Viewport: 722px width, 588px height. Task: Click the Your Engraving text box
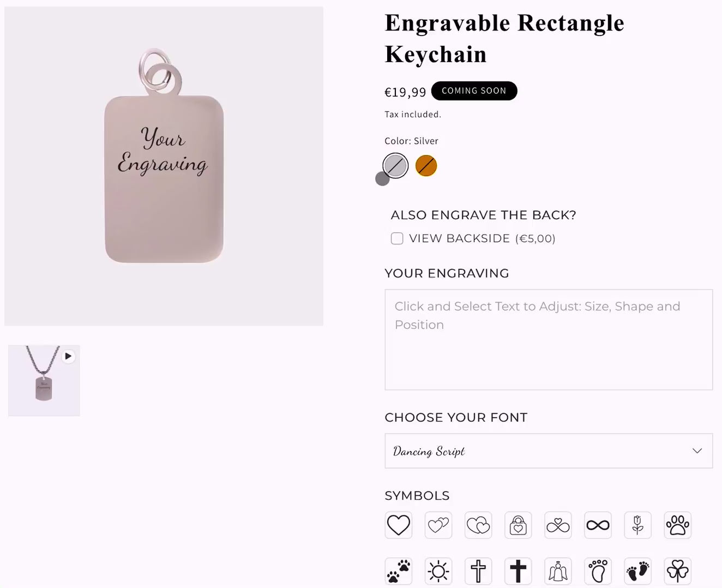(x=549, y=339)
